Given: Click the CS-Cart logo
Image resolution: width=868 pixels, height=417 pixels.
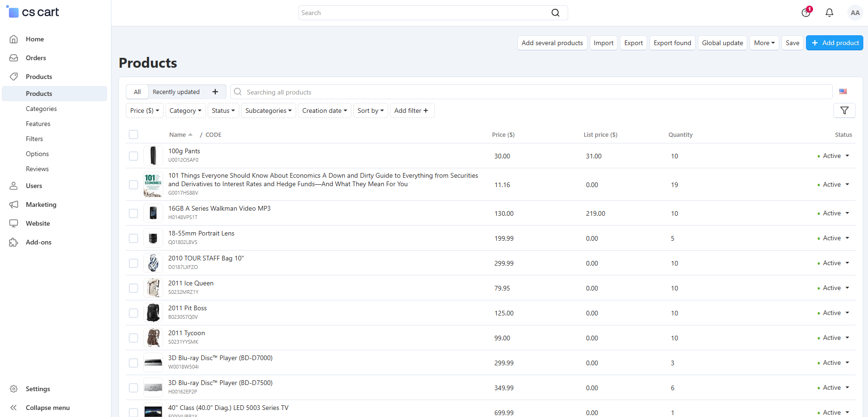Looking at the screenshot, I should [33, 12].
